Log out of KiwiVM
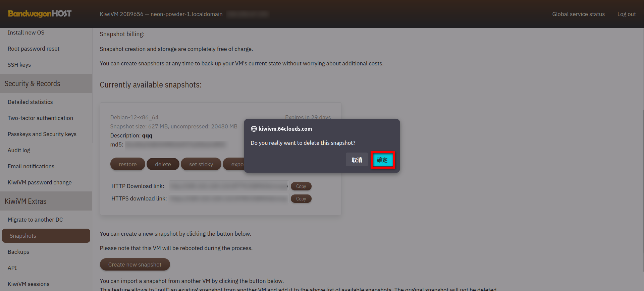This screenshot has width=644, height=291. tap(626, 14)
